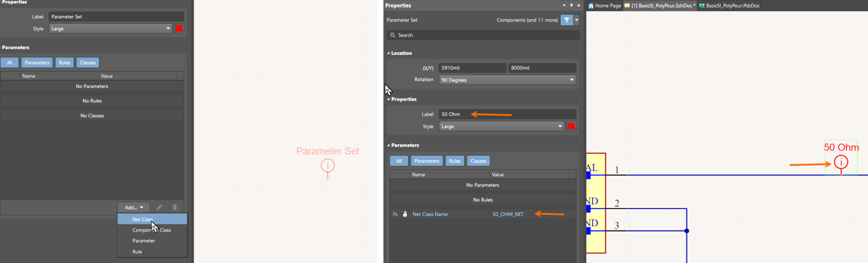868x263 pixels.
Task: Click the edit pencil icon beside Add...
Action: pos(159,207)
